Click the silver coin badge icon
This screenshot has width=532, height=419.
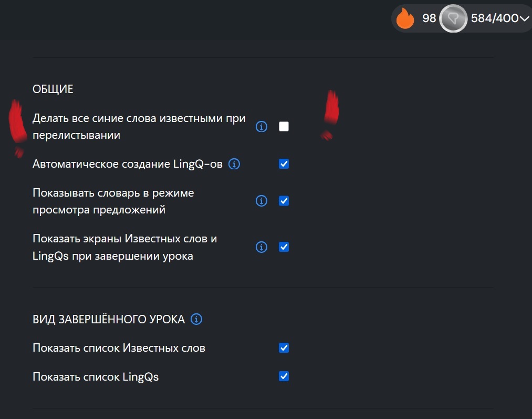pos(453,18)
